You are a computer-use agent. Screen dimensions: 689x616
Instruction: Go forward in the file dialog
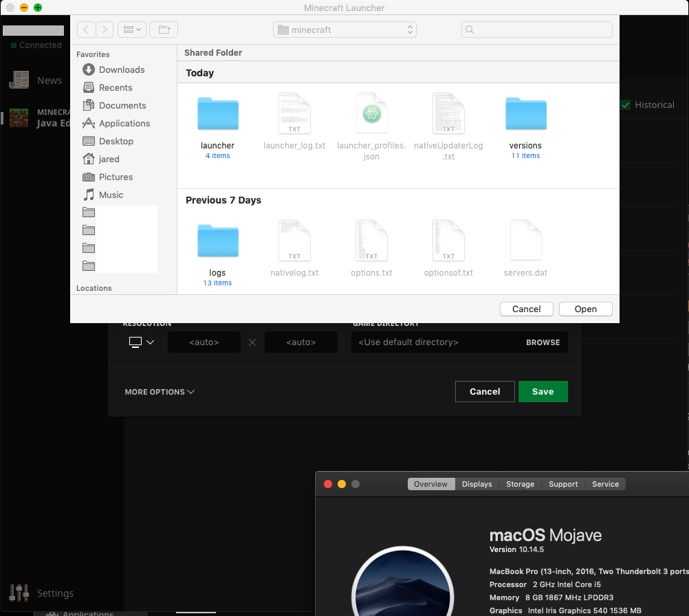[x=105, y=30]
